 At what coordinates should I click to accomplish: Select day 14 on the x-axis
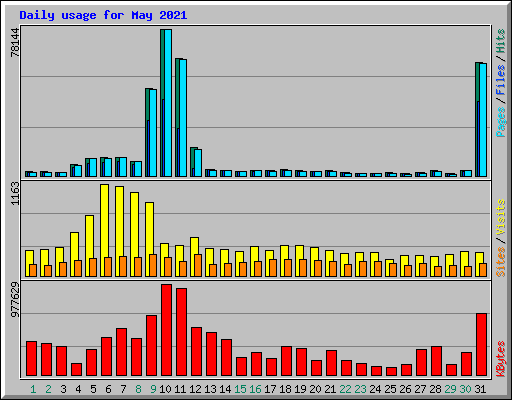point(225,389)
